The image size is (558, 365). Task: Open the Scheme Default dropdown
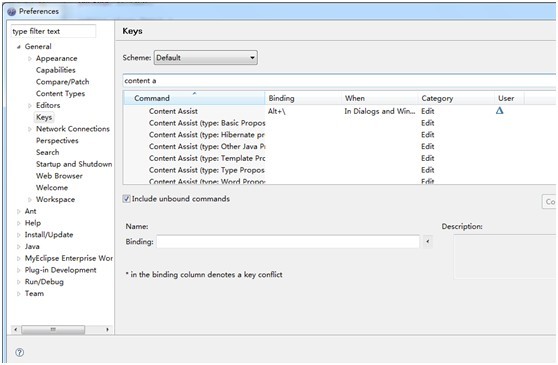205,58
